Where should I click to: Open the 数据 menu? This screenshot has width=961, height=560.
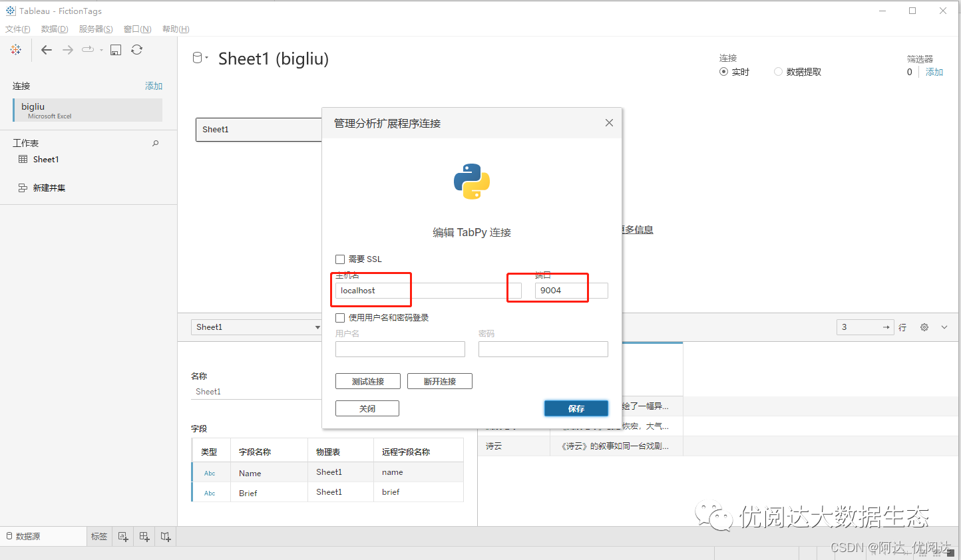pyautogui.click(x=55, y=29)
